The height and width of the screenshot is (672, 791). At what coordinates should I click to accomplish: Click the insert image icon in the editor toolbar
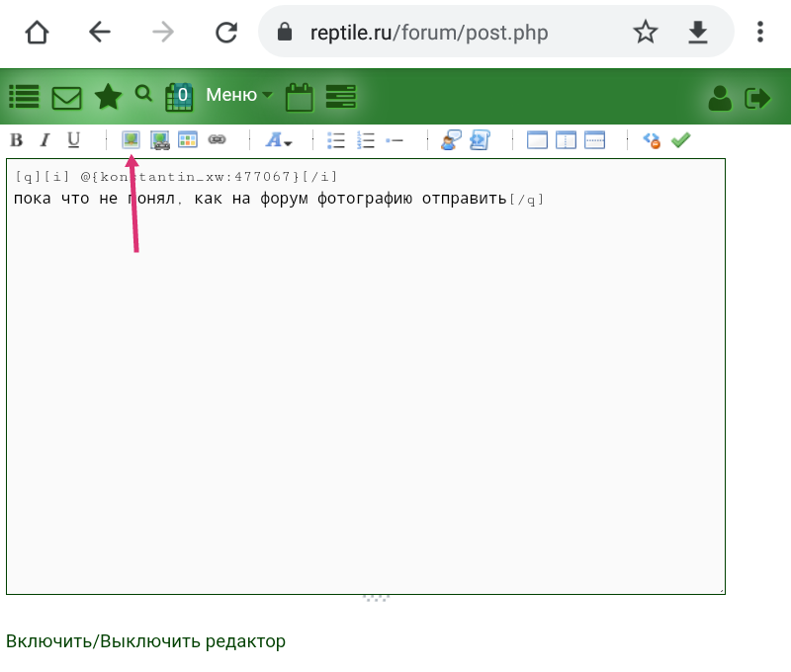click(131, 140)
